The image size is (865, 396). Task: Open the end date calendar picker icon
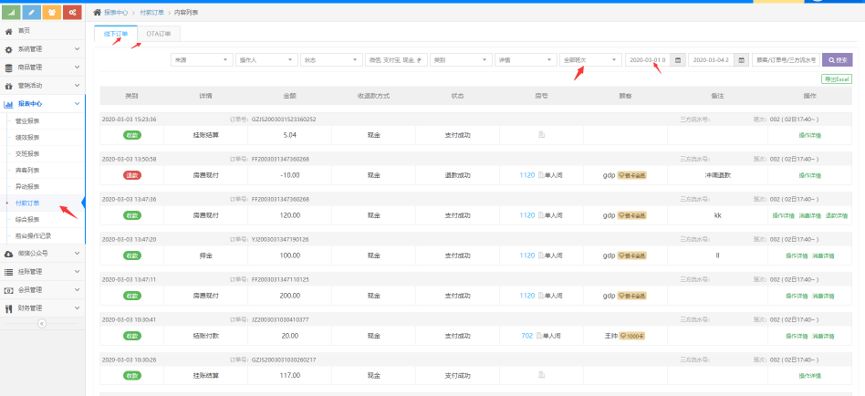[741, 60]
